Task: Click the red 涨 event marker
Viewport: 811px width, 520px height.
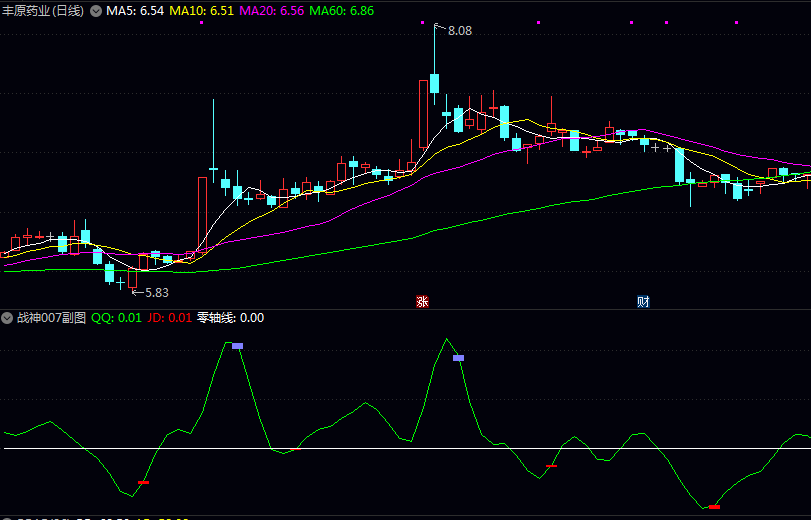Action: click(x=422, y=301)
